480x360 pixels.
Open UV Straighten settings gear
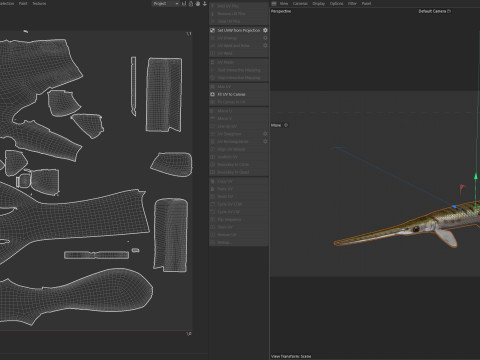pos(265,134)
